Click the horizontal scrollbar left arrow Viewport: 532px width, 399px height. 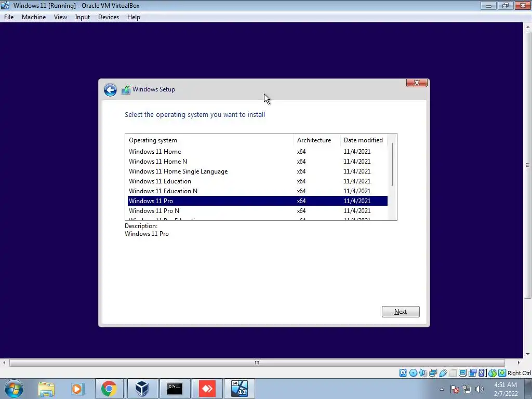click(4, 363)
